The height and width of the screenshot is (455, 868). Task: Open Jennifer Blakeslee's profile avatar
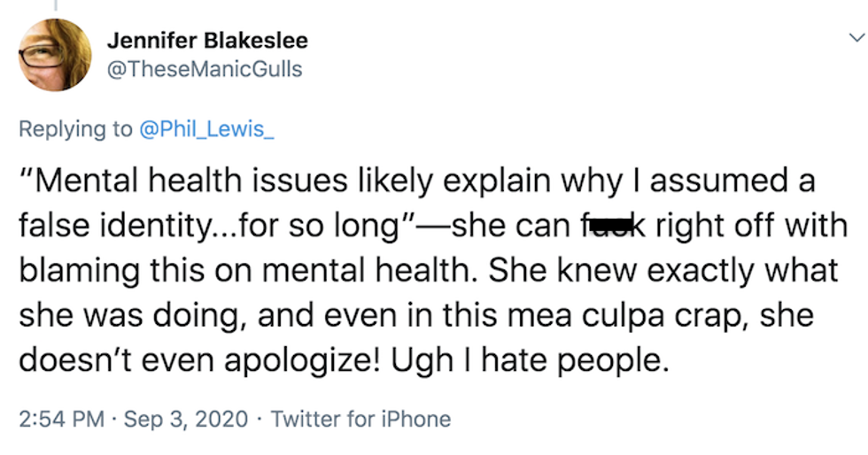click(56, 55)
